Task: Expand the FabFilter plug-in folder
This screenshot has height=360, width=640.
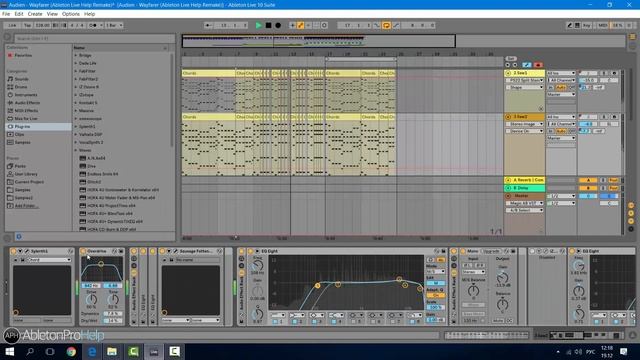Action: pyautogui.click(x=76, y=71)
